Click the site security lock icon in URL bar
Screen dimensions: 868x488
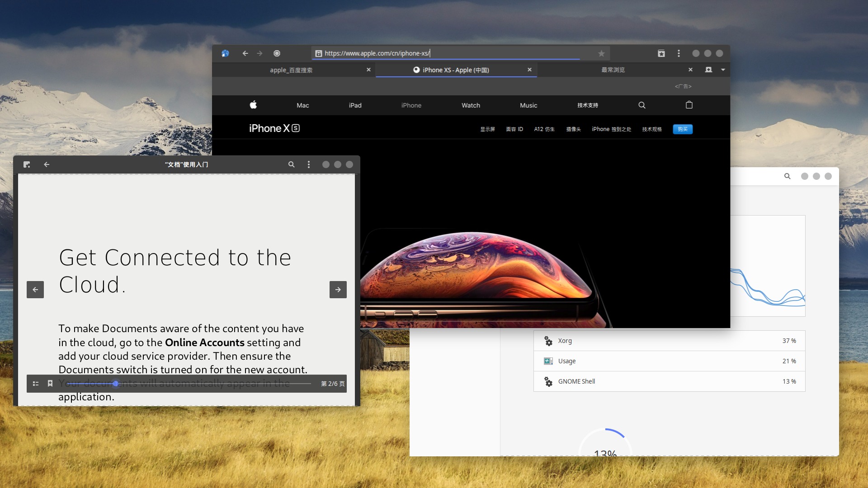(x=318, y=53)
